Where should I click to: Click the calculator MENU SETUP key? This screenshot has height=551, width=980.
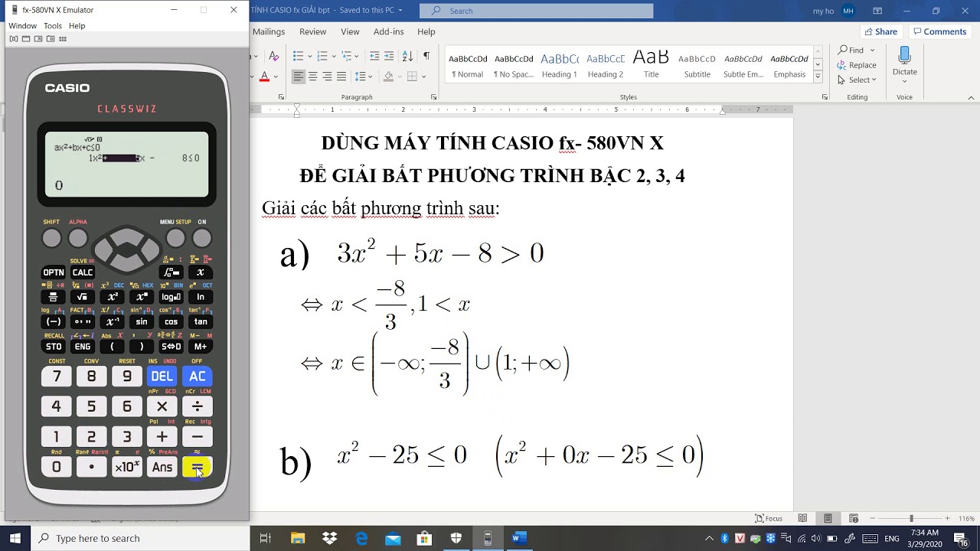click(175, 239)
